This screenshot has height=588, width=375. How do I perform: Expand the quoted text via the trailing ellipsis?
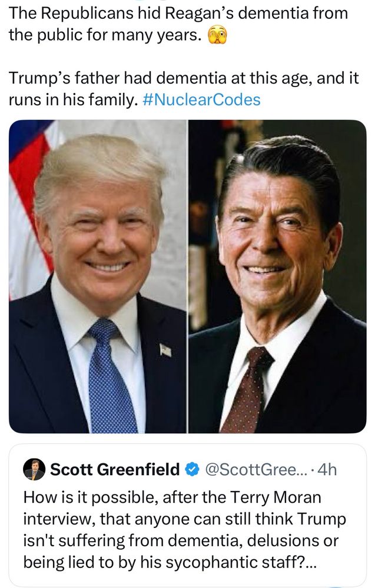pyautogui.click(x=311, y=563)
